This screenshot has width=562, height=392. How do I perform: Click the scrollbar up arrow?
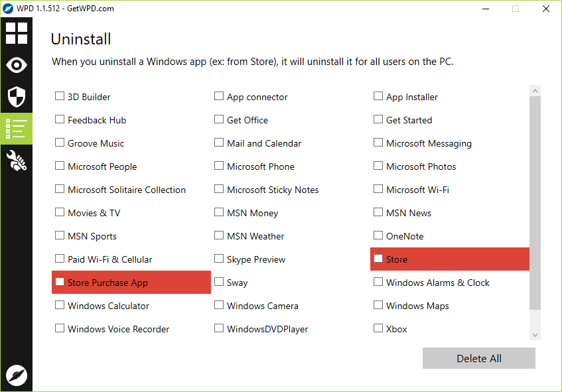(535, 91)
